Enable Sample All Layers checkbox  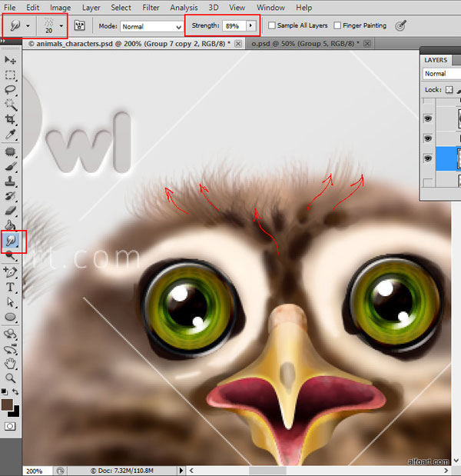pyautogui.click(x=272, y=25)
